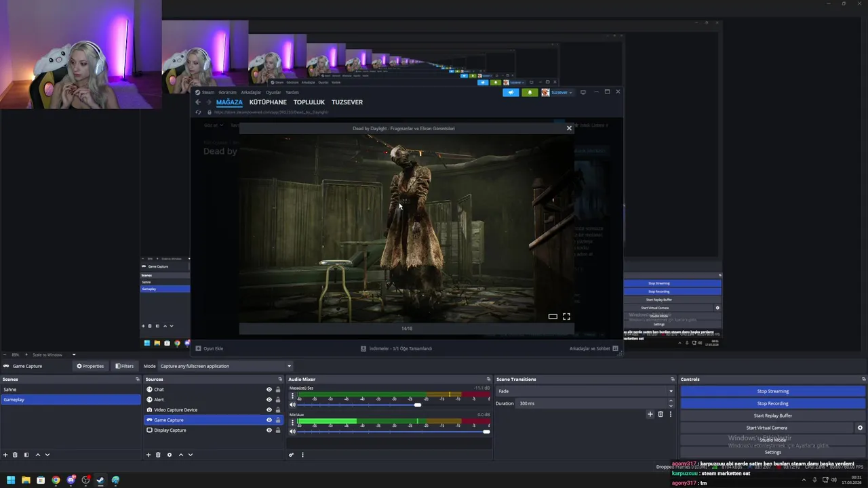
Task: Hide the Alert source
Action: [x=269, y=400]
